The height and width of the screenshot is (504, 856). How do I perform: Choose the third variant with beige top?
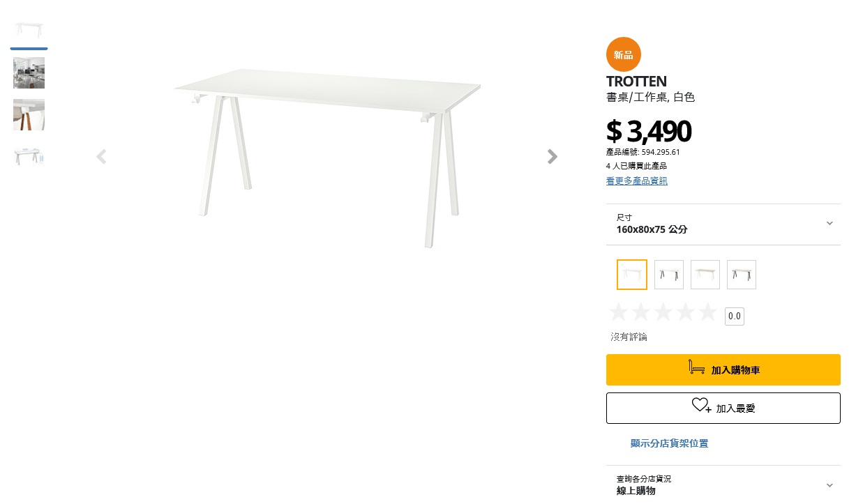pos(705,275)
